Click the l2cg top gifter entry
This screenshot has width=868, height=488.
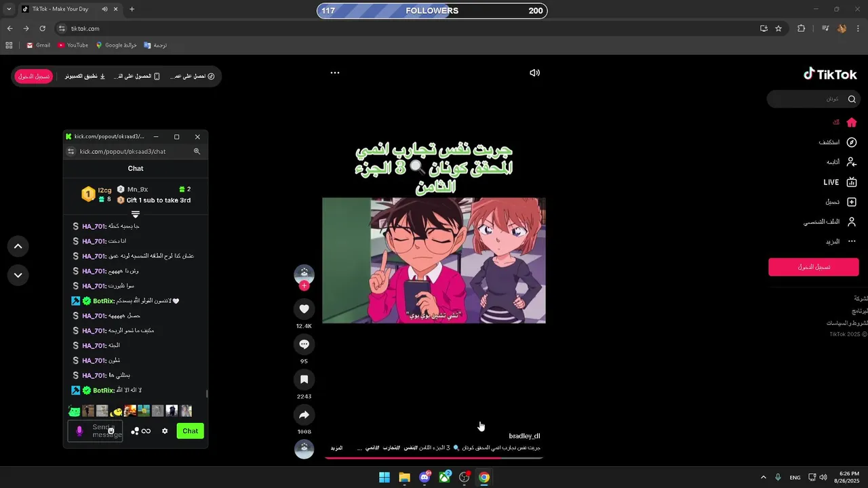click(97, 195)
